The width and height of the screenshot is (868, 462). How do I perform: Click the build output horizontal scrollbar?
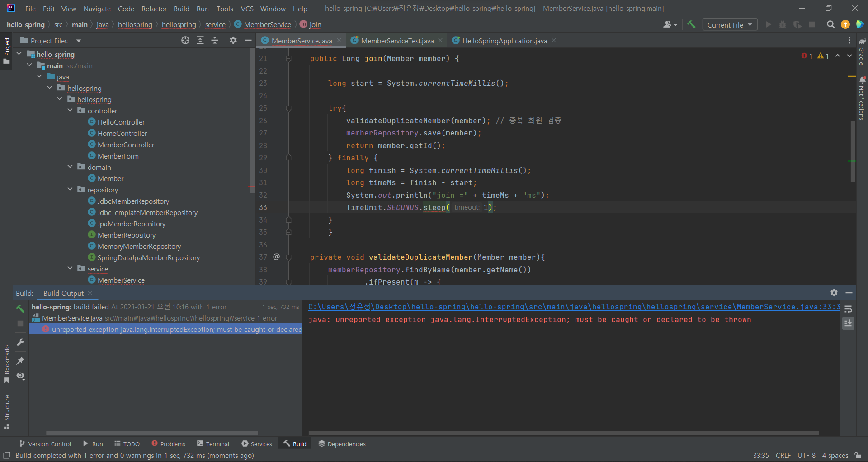pos(564,433)
